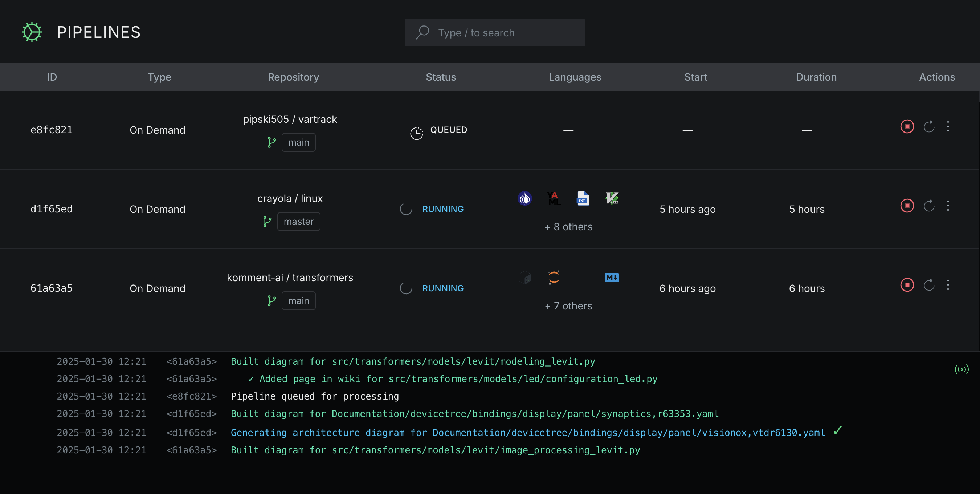Expand '+ 7 others' languages list

pos(568,306)
